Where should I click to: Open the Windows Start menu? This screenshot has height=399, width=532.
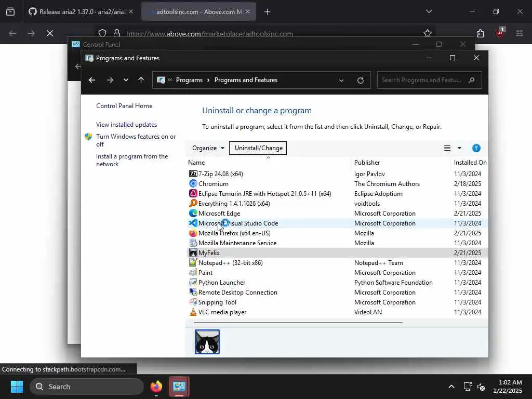[x=17, y=387]
